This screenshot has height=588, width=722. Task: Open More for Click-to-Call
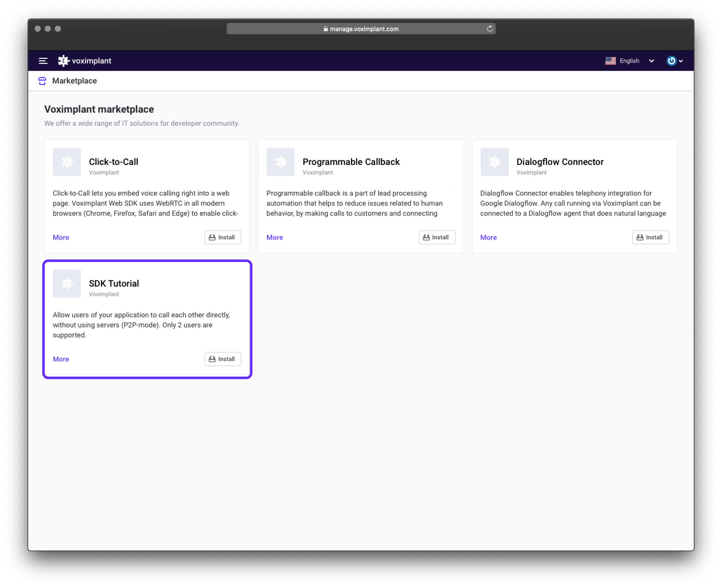[x=61, y=237]
